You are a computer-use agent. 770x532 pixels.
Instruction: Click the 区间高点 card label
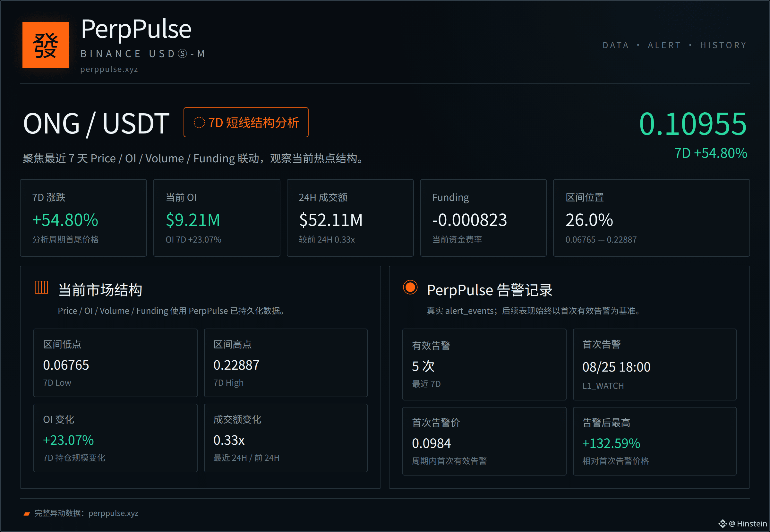(232, 344)
